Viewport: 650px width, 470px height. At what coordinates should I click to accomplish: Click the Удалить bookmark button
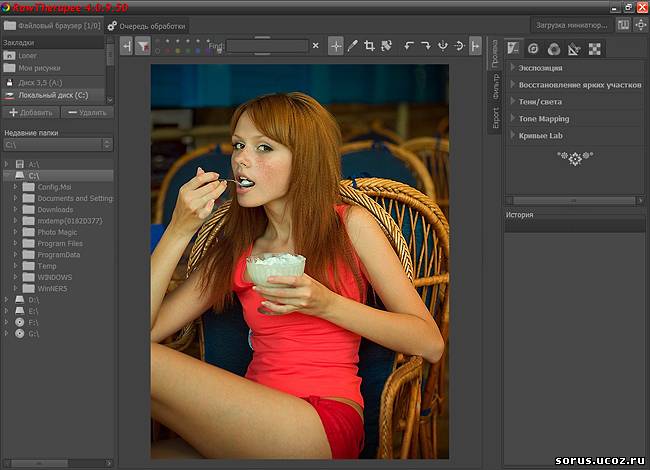[87, 113]
